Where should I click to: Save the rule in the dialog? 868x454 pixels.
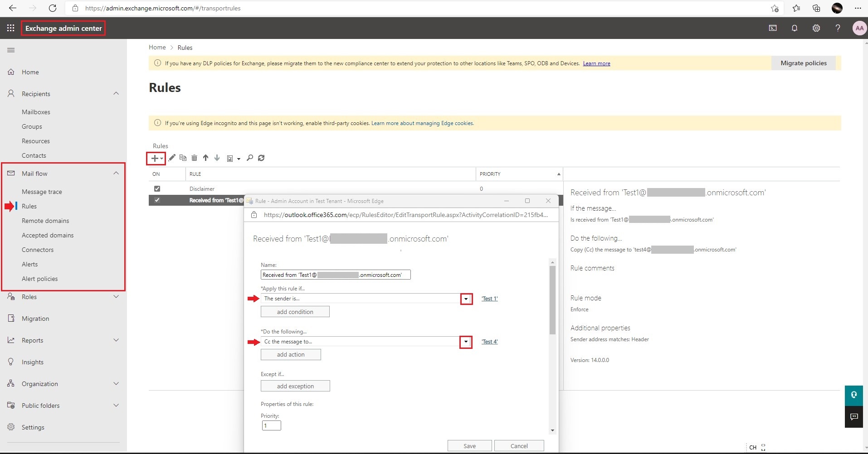click(469, 446)
